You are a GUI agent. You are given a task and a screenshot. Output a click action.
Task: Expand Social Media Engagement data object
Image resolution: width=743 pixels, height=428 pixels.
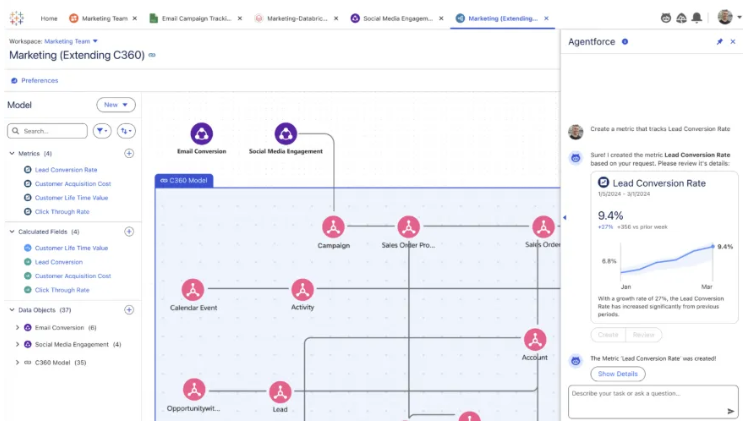[18, 345]
